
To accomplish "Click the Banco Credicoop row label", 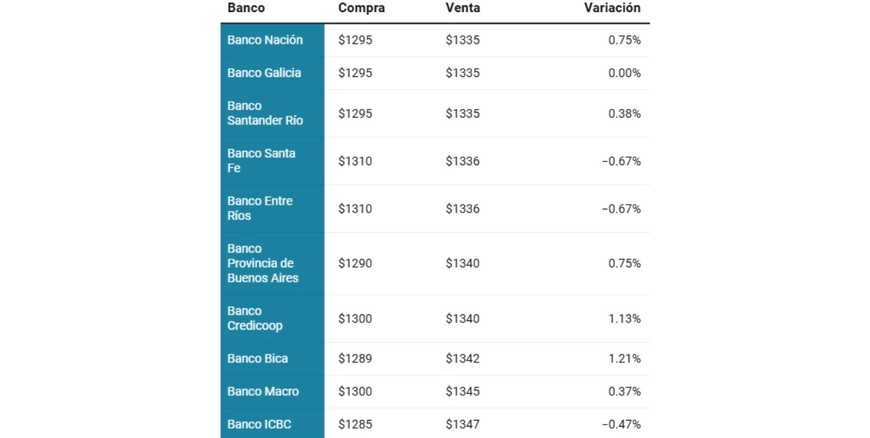I will click(258, 318).
